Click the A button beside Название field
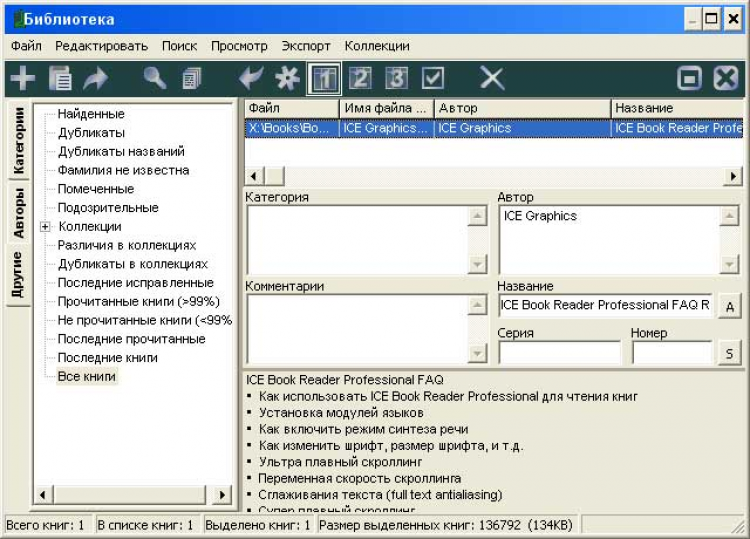750x539 pixels. pyautogui.click(x=729, y=307)
